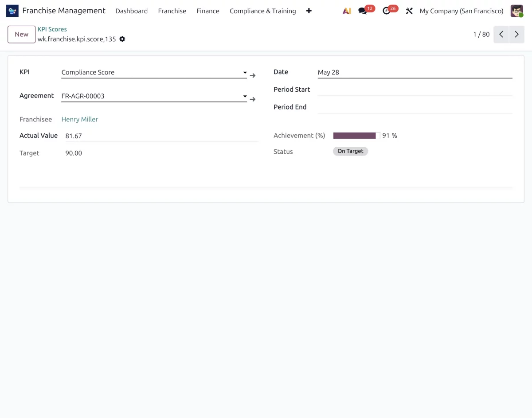Viewport: 532px width, 418px height.
Task: Expand the KPI dropdown arrow
Action: (x=245, y=73)
